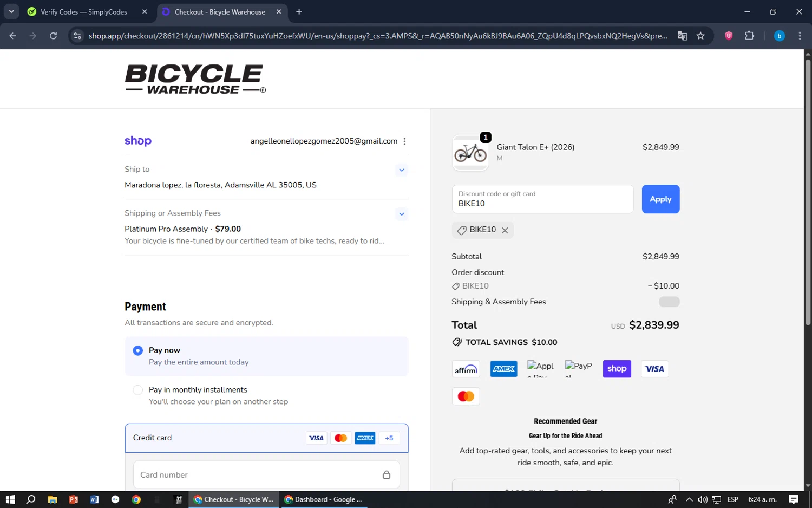
Task: Click the Amex icon in Credit card row
Action: [x=365, y=438]
